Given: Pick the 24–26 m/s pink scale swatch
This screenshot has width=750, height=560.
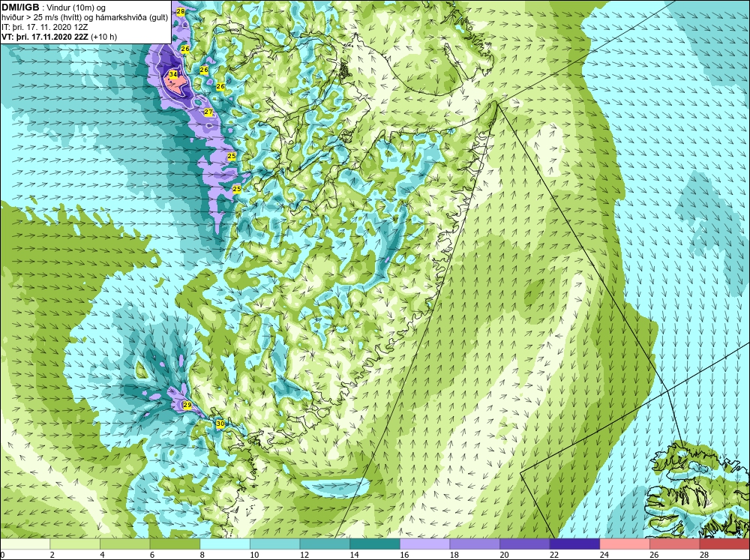Looking at the screenshot, I should tap(625, 544).
